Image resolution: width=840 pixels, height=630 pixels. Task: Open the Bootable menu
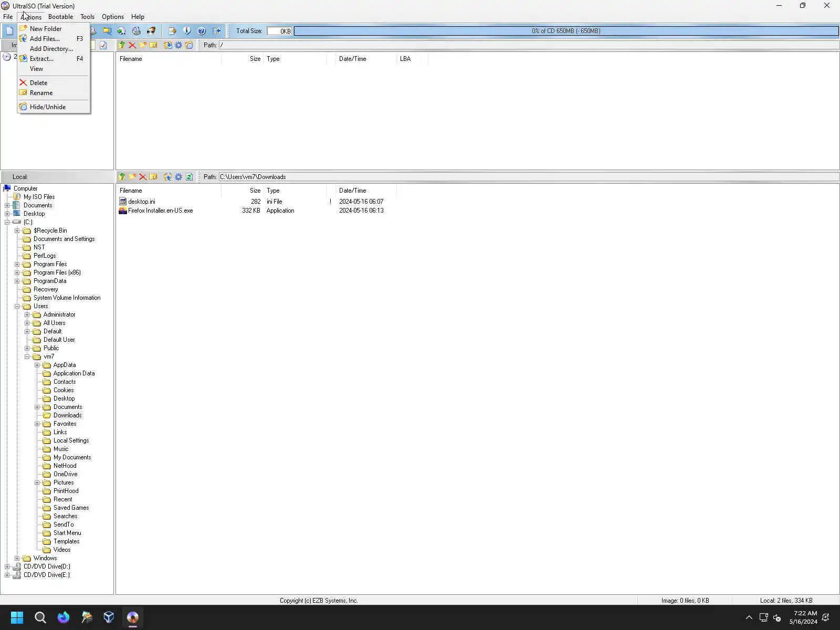click(60, 17)
